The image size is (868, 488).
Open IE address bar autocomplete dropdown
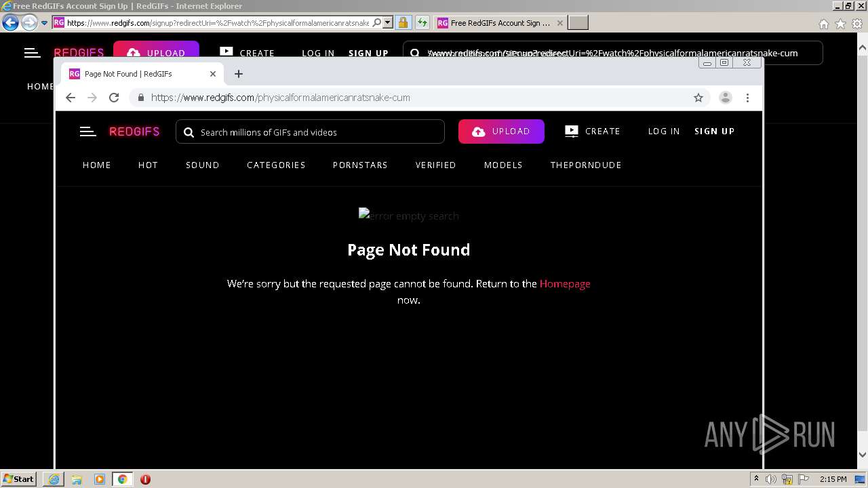[x=388, y=23]
